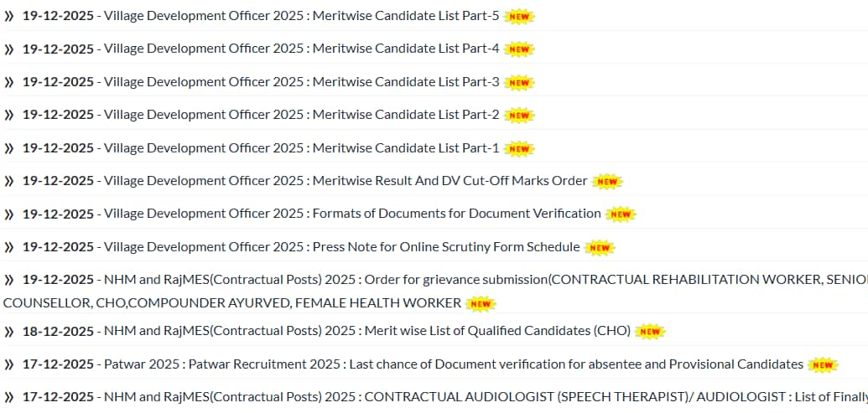Click NEW badge beside DV Cut-Off Marks Order
868x413 pixels.
coord(607,182)
